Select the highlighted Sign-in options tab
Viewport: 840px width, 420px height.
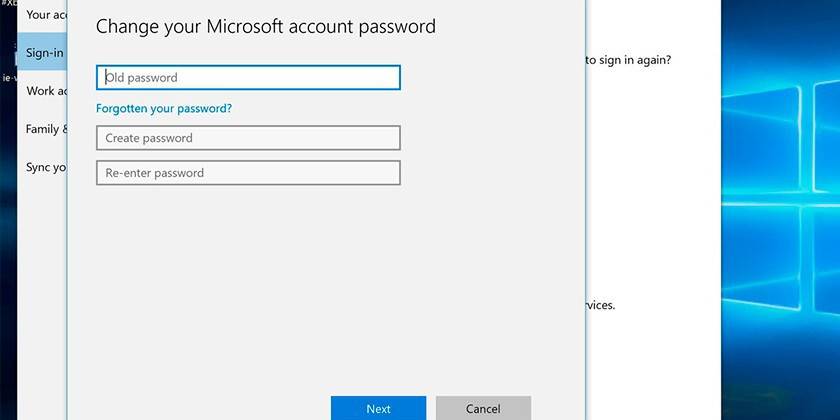click(45, 53)
